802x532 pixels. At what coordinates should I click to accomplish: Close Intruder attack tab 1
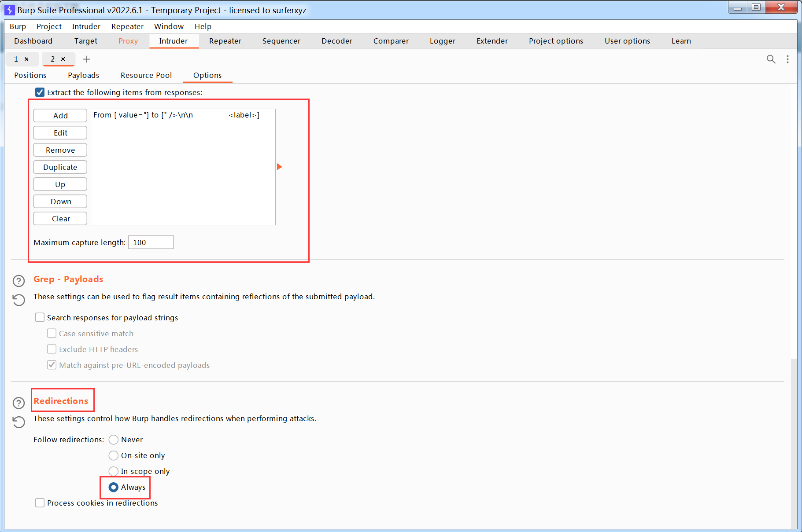pyautogui.click(x=26, y=59)
